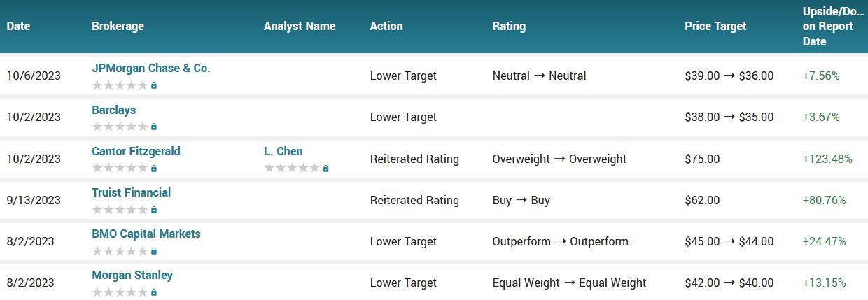Sort by Price Target column header
This screenshot has width=868, height=300.
(715, 26)
